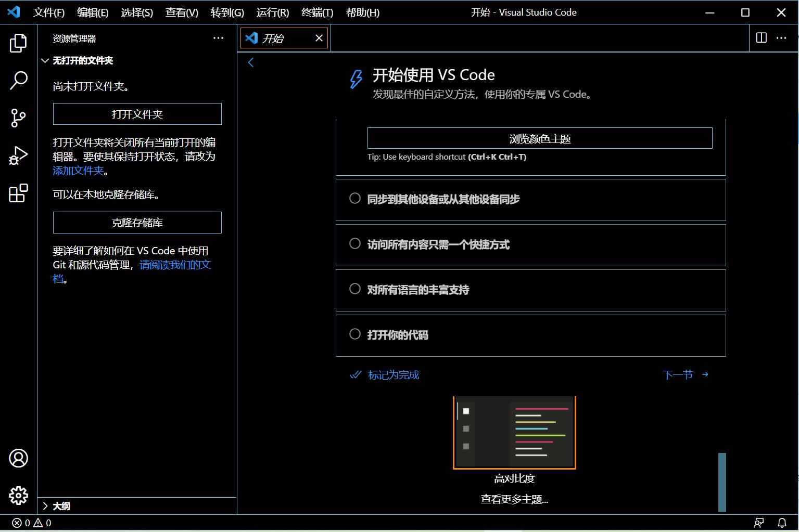Click the lightning bolt icon beside 开始使用 VS Code

coord(356,79)
